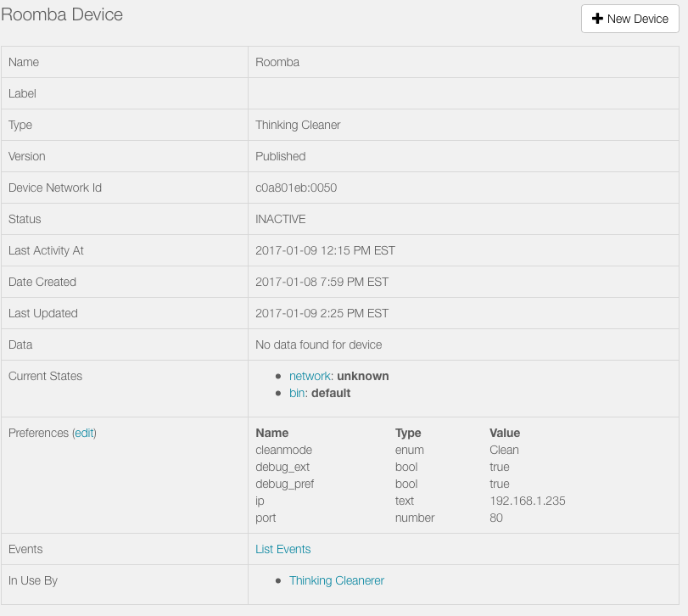Select the Label row label
Screen dimensions: 688x616
tap(22, 94)
